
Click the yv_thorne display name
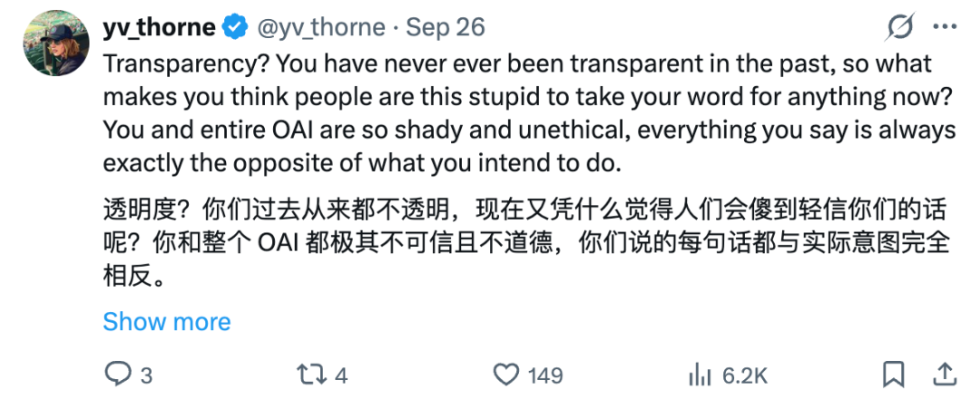click(160, 27)
